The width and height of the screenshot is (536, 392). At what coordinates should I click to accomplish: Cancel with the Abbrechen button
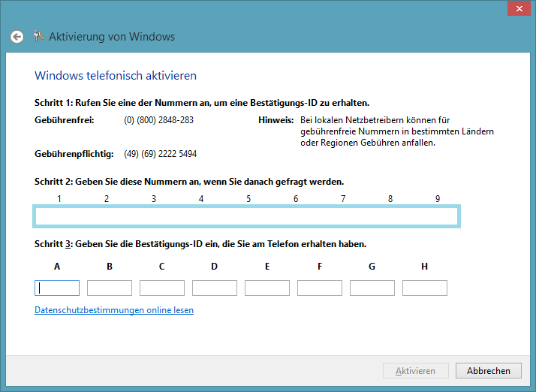point(489,371)
